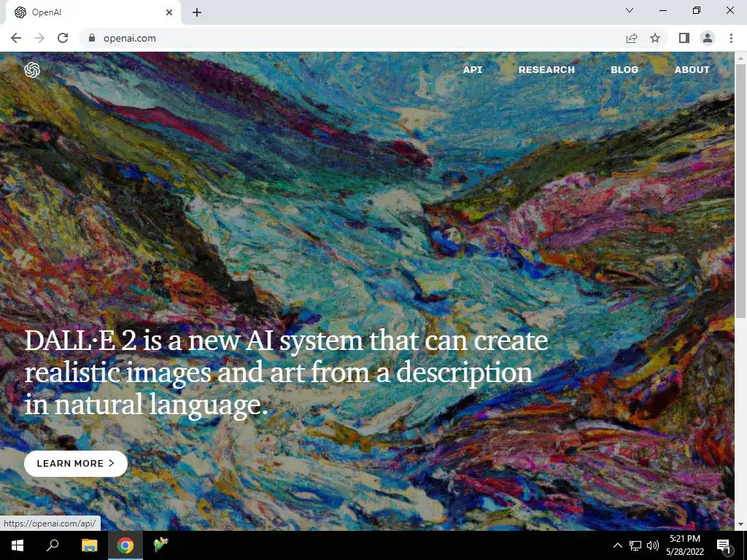
Task: Click the scrollbar down arrow
Action: tap(740, 524)
